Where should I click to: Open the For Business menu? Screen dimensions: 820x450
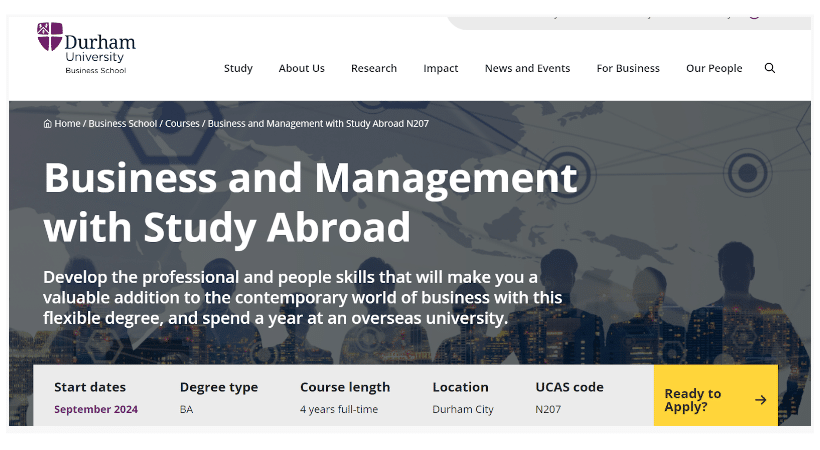tap(628, 68)
